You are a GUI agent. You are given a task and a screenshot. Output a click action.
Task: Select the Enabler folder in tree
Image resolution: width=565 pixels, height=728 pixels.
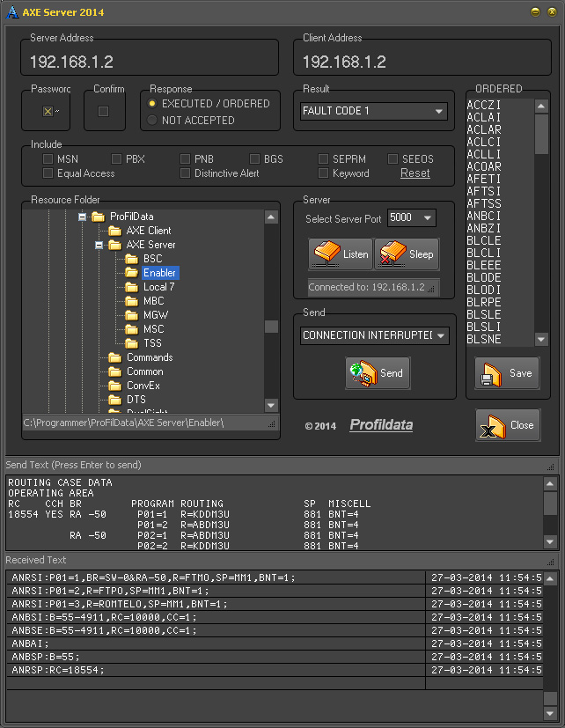[159, 273]
